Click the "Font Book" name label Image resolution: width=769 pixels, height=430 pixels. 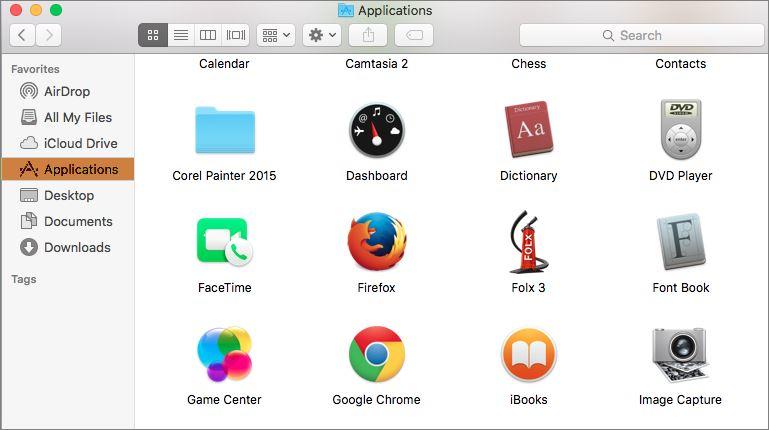[x=681, y=287]
